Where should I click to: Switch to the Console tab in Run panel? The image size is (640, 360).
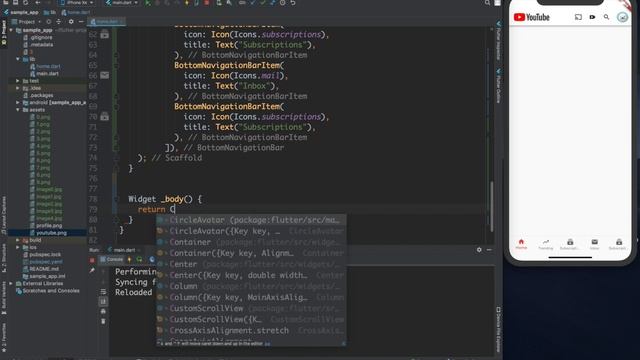click(x=112, y=259)
